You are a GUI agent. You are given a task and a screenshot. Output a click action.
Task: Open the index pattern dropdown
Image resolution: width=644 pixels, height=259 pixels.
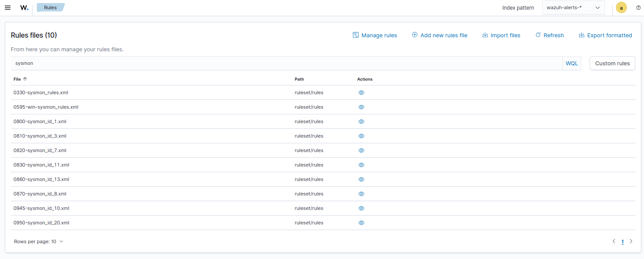(x=573, y=7)
